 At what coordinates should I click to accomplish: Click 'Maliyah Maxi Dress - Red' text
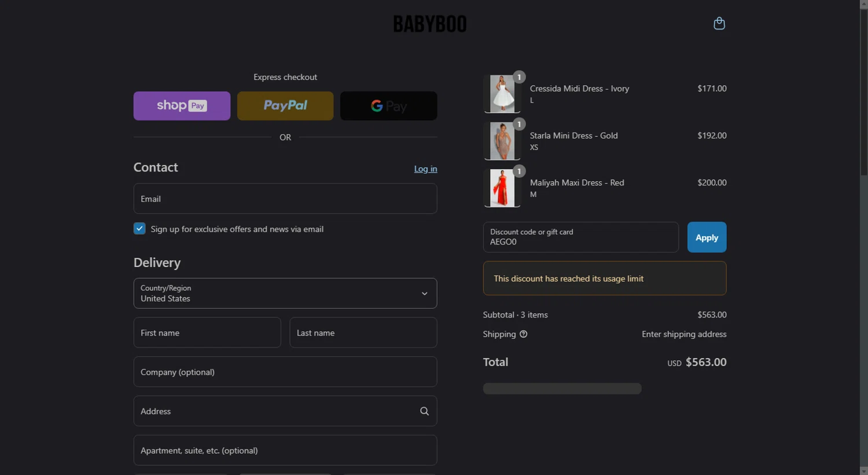[577, 182]
